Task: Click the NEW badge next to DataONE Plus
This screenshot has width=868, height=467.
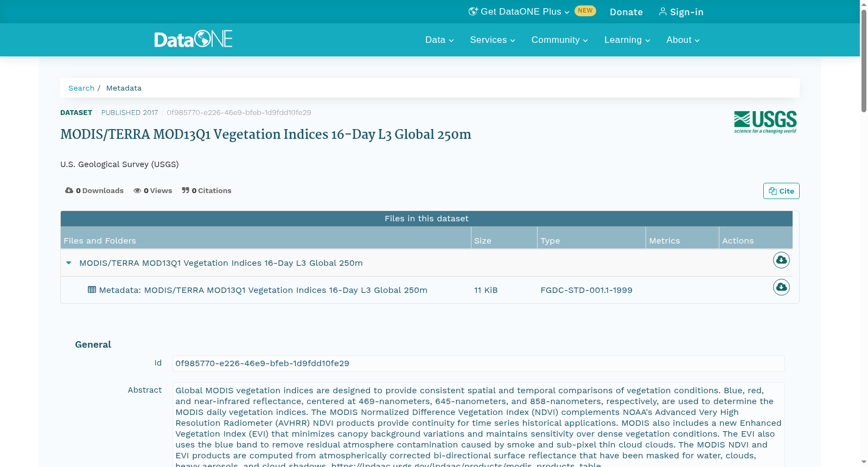Action: click(x=585, y=11)
